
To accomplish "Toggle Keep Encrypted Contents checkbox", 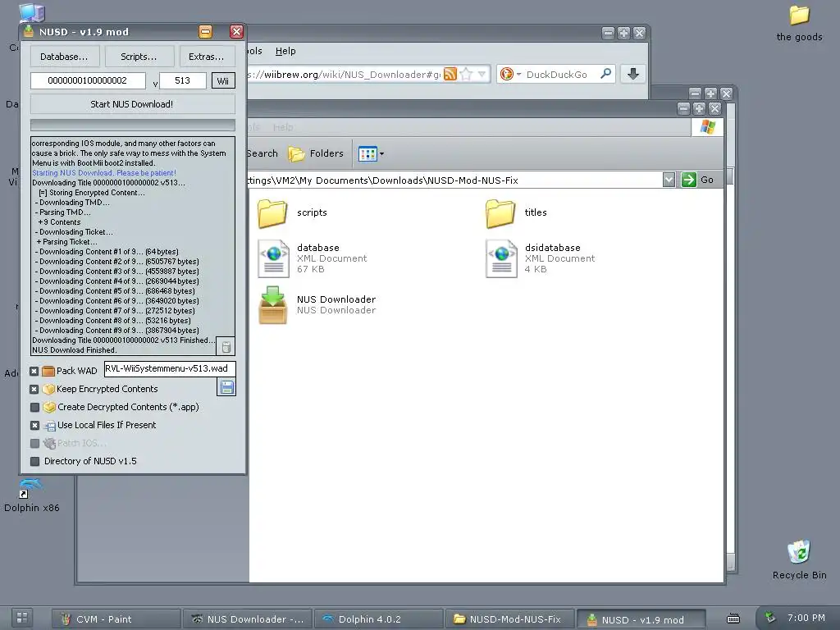I will (x=34, y=389).
